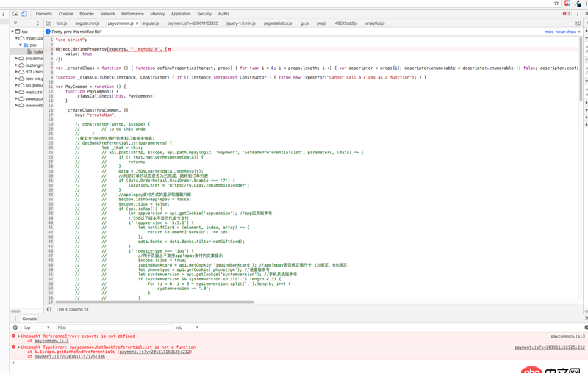
Task: Open the pagestatistics.js file tab
Action: [278, 23]
